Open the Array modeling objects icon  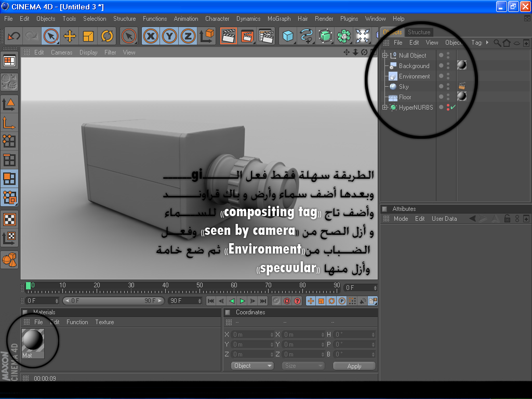click(x=344, y=36)
